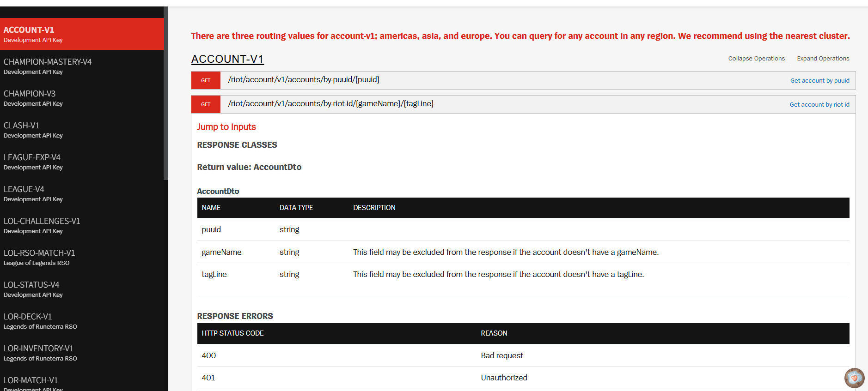The width and height of the screenshot is (868, 391).
Task: Collapse GET by-riot-id endpoint path
Action: (x=331, y=103)
